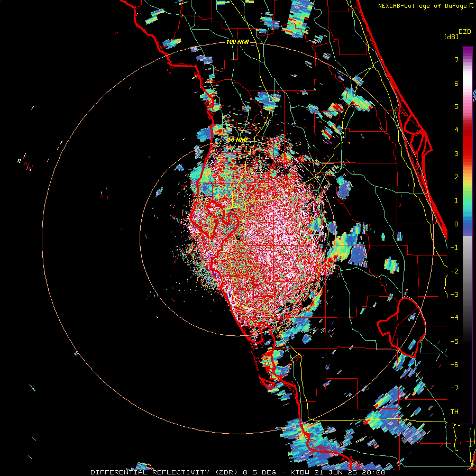
Task: Click the 4 value on the scale
Action: coord(456,130)
